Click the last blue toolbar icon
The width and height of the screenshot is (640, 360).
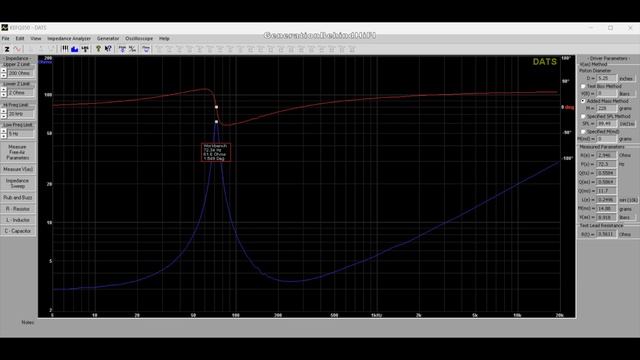click(146, 49)
